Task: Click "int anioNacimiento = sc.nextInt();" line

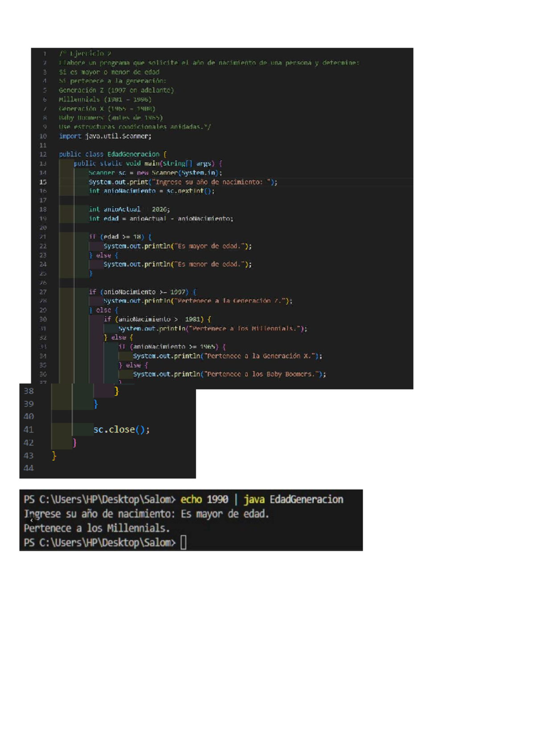Action: click(x=152, y=191)
